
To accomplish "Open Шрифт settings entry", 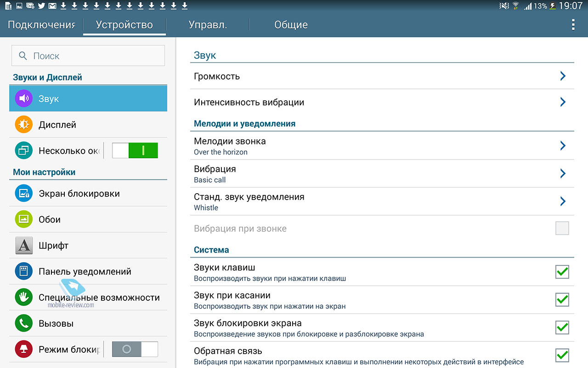I will 88,245.
